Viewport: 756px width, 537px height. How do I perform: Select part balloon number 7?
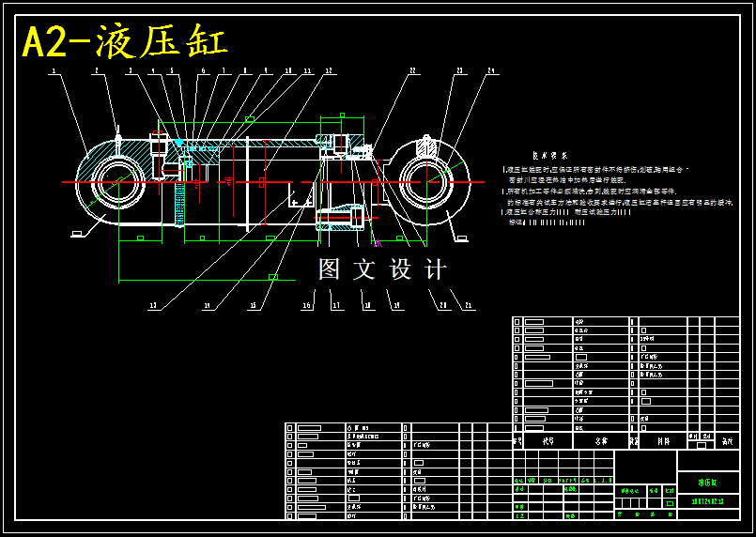(224, 70)
